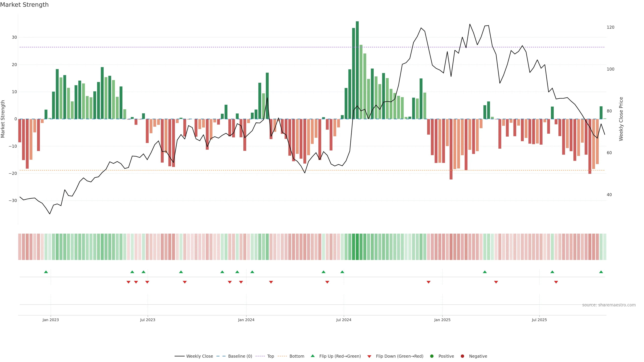Click the darkest green heatmap strip cell
Viewport: 644px width, 362px height.
point(357,247)
